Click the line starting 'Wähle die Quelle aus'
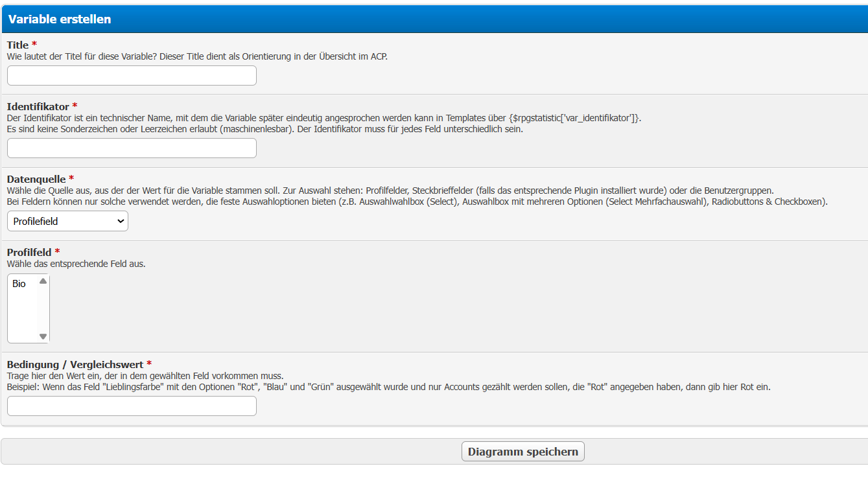Viewport: 868px width, 486px height. pos(391,191)
